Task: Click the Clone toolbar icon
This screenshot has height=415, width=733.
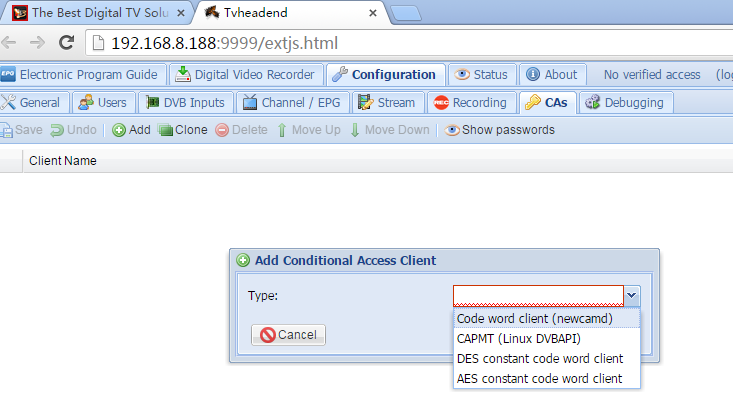Action: click(165, 130)
